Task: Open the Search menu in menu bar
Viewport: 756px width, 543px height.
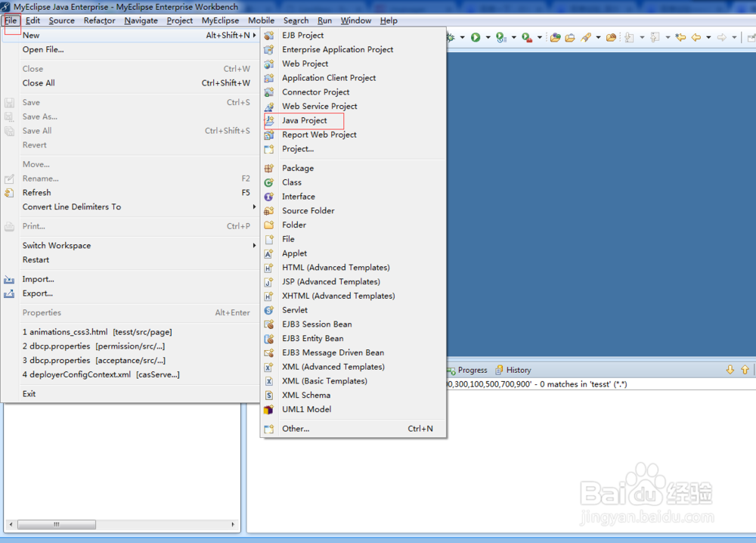Action: 296,20
